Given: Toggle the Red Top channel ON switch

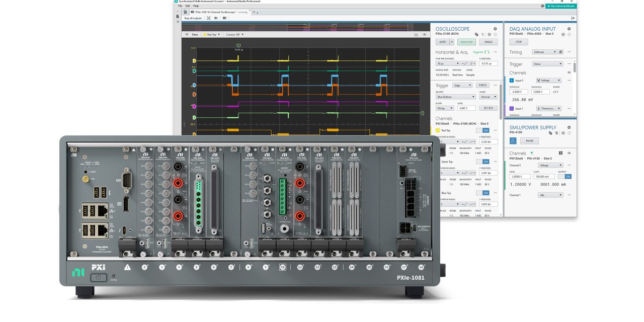Looking at the screenshot, I should (x=482, y=130).
